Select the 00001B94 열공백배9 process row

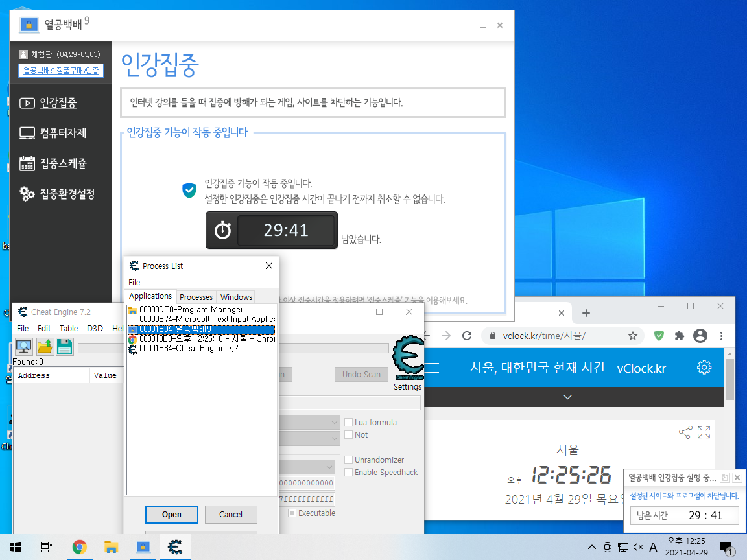pyautogui.click(x=201, y=329)
